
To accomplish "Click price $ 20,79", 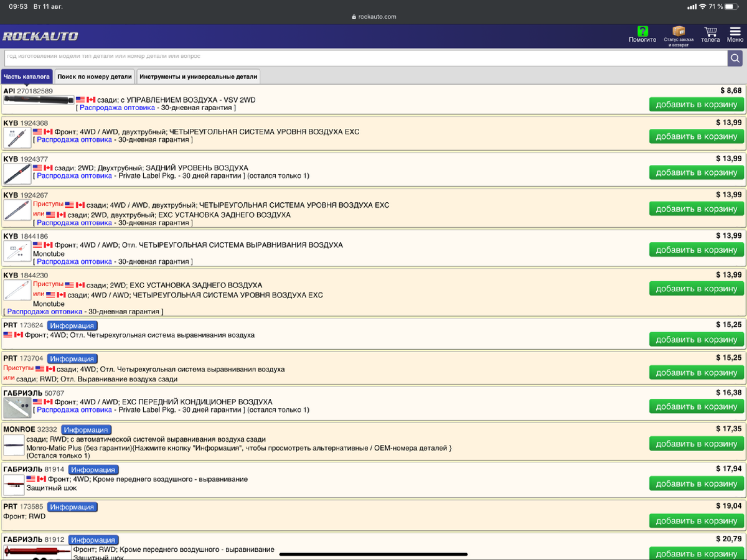I will 729,539.
